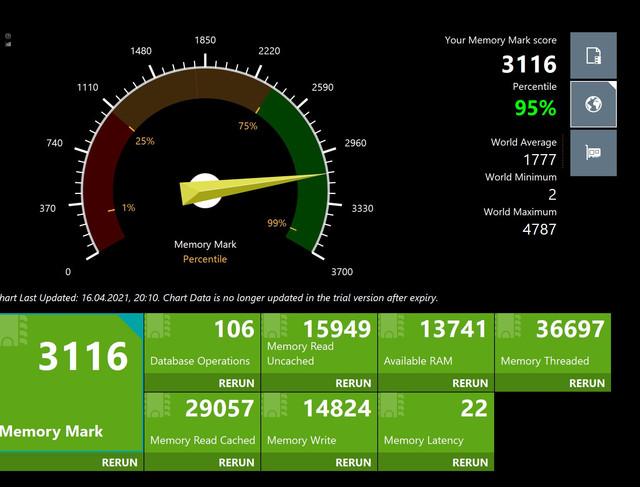Select the Memory Read Uncached 15949 tile
Image resolution: width=640 pixels, height=487 pixels.
coord(319,343)
